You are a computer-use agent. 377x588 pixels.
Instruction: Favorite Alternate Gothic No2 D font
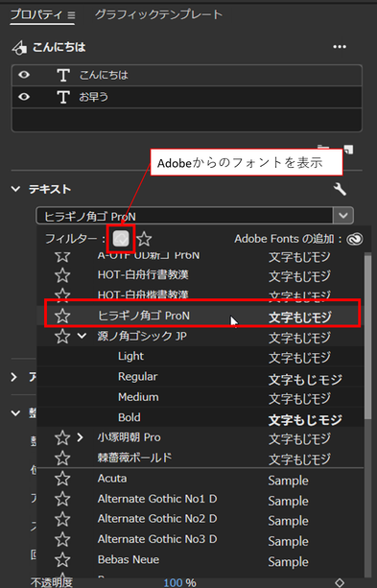point(62,519)
